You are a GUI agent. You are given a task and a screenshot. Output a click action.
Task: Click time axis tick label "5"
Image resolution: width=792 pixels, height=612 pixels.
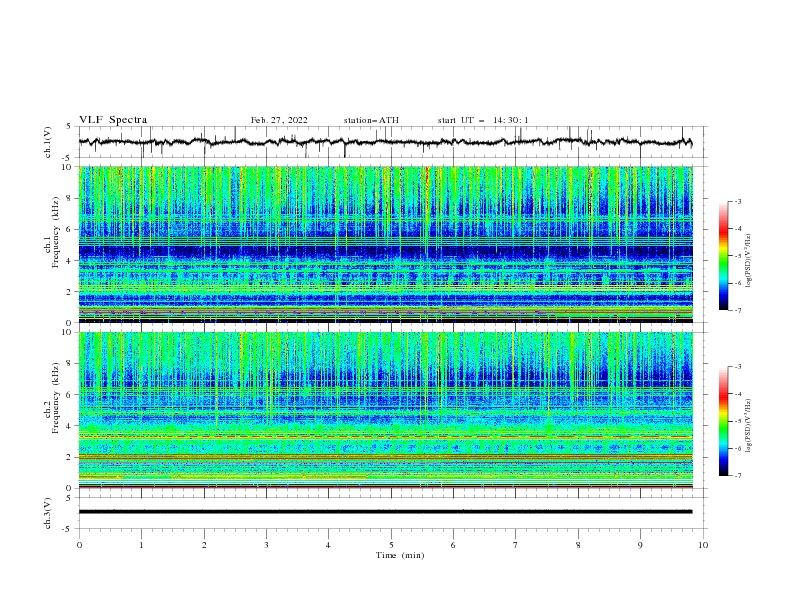tap(391, 545)
